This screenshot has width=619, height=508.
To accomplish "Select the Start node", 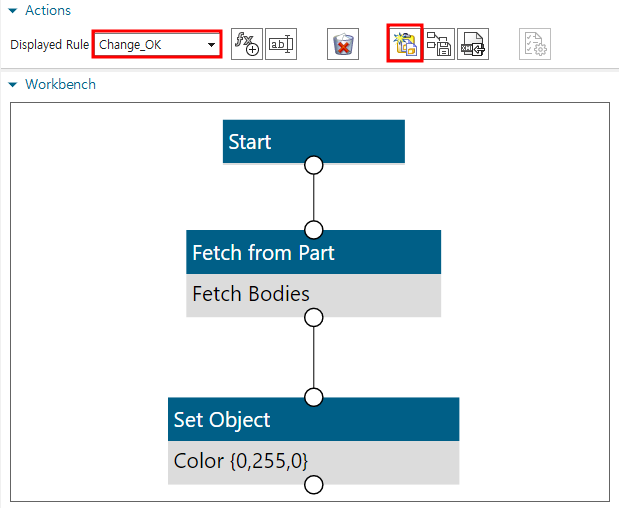I will (313, 141).
